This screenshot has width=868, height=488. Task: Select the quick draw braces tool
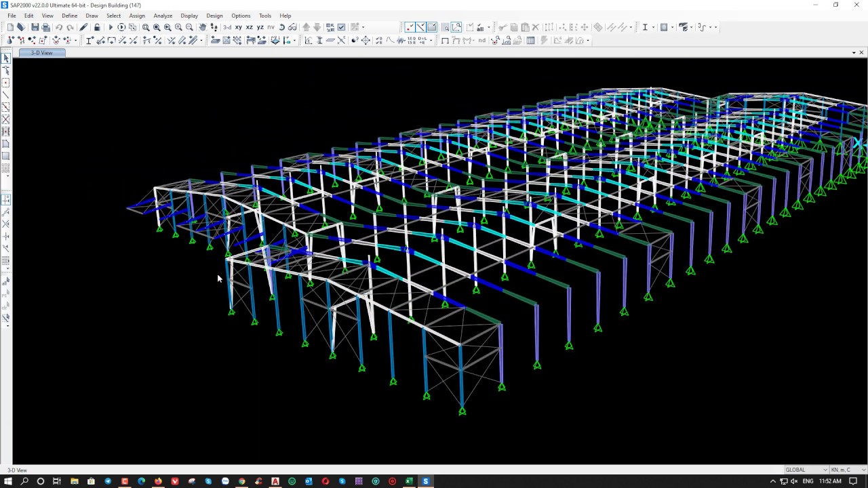[x=6, y=119]
